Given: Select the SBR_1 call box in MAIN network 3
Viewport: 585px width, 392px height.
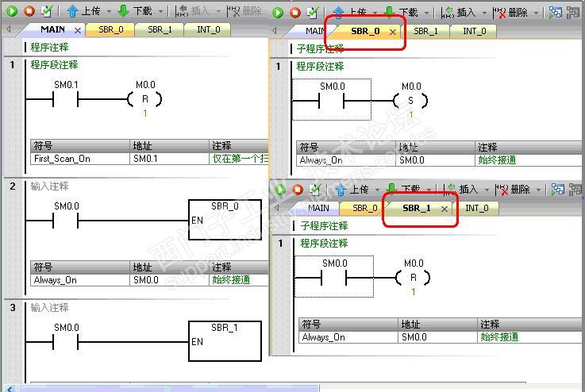Looking at the screenshot, I should tap(225, 341).
